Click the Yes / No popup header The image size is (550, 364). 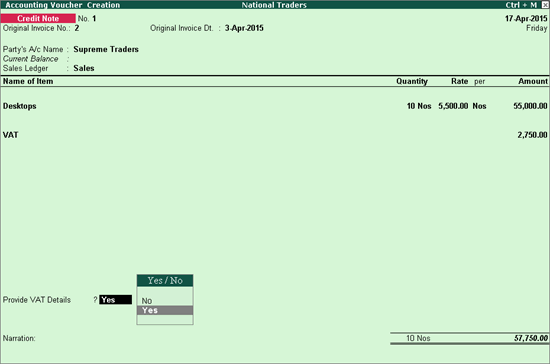(x=165, y=281)
